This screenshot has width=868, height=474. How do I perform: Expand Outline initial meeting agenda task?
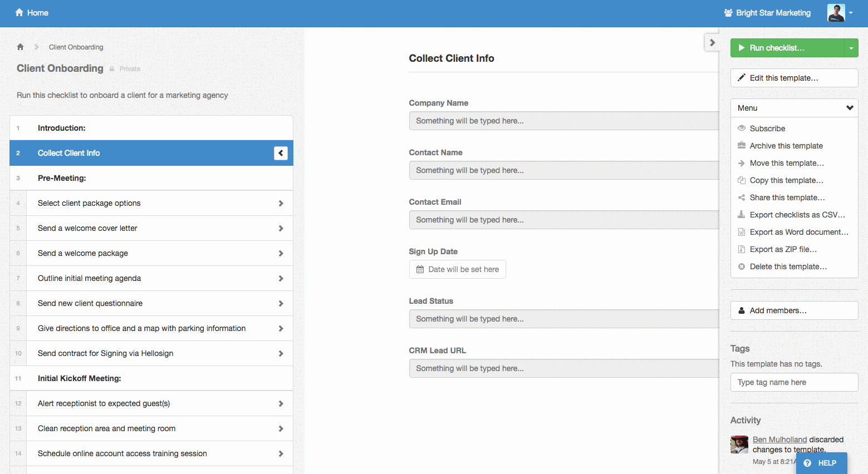[x=281, y=278]
